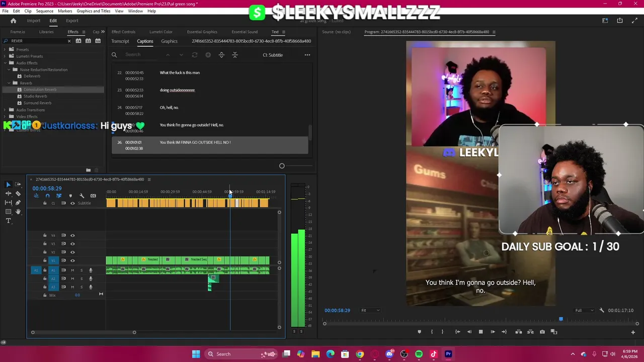Open the File menu
Image resolution: width=644 pixels, height=362 pixels.
pyautogui.click(x=5, y=11)
